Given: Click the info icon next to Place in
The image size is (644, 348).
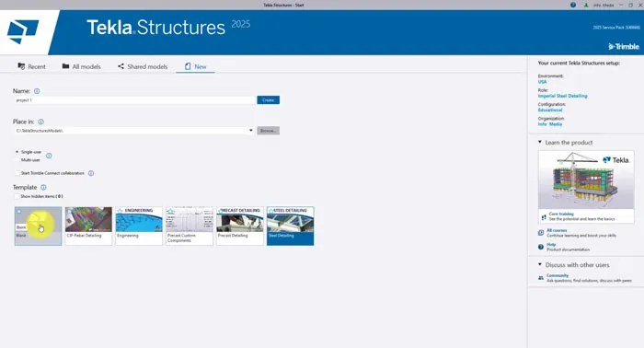Looking at the screenshot, I should [x=40, y=122].
